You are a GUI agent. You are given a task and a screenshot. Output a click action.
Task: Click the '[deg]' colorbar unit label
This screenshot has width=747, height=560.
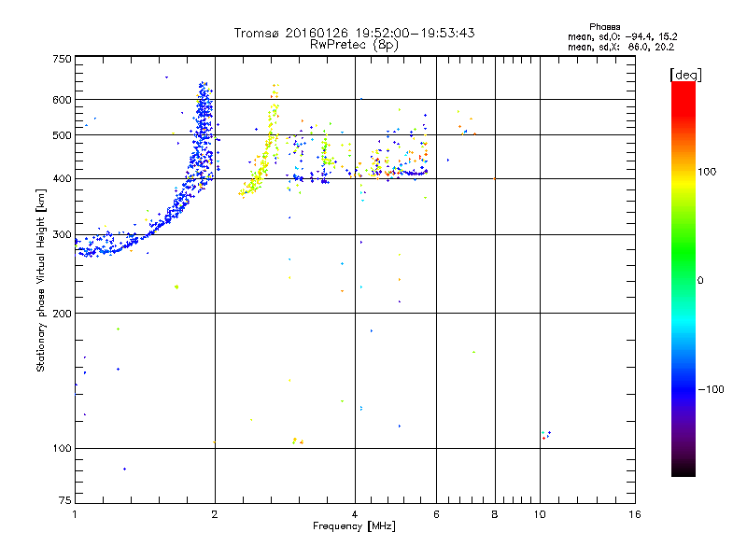coord(685,75)
